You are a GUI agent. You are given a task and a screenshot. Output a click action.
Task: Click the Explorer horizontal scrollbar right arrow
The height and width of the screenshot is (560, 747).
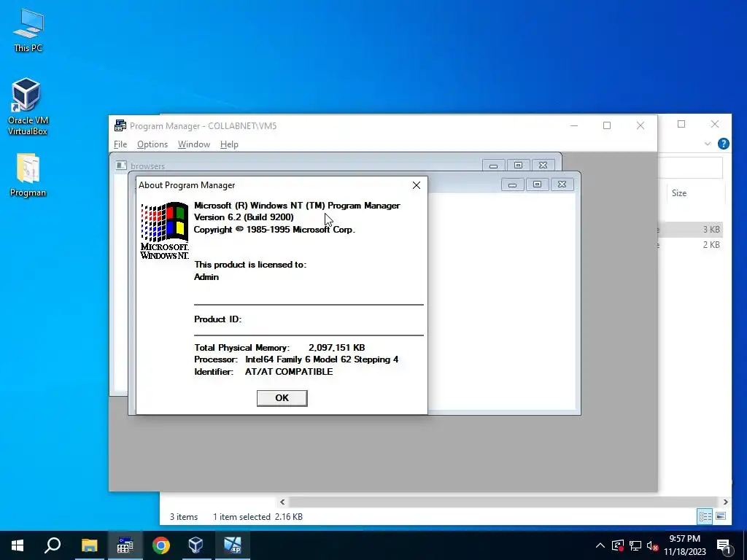pyautogui.click(x=726, y=502)
